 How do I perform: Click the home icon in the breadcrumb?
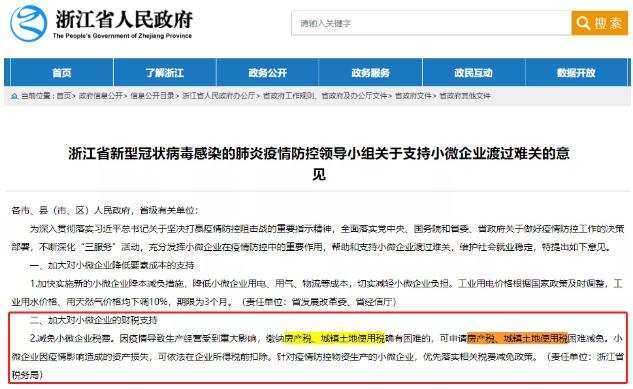tap(15, 96)
